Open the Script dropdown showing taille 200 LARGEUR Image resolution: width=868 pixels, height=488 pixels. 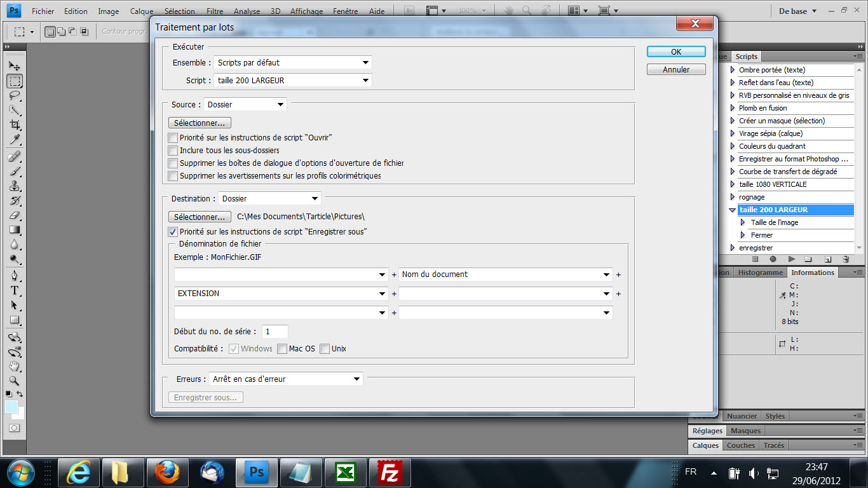pyautogui.click(x=293, y=81)
